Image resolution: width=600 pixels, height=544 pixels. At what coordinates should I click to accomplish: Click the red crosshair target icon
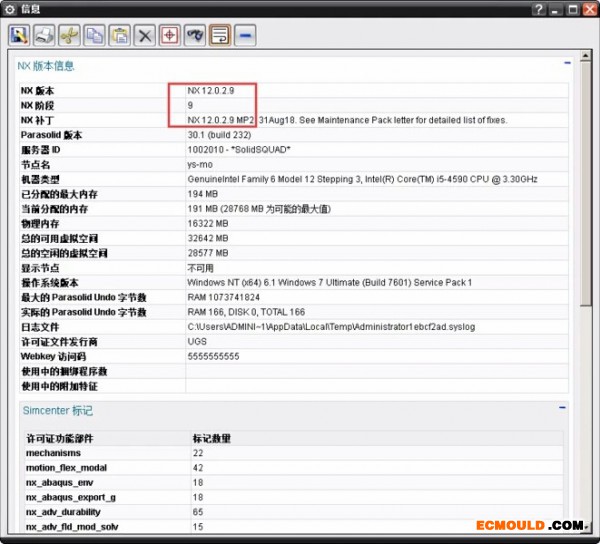[x=170, y=36]
